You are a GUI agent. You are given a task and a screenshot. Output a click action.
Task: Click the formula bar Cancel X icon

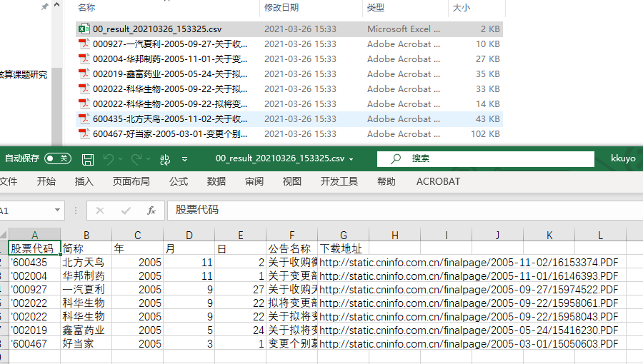pyautogui.click(x=99, y=211)
